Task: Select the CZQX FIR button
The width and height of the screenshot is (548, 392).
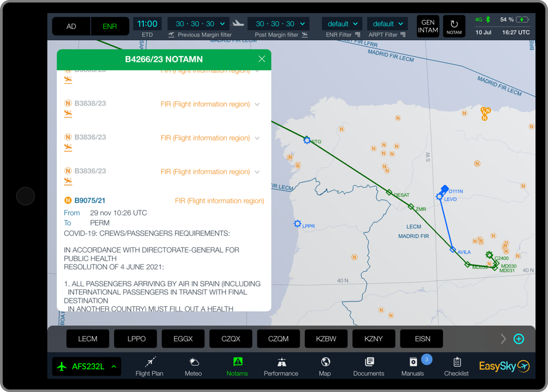Action: [231, 339]
